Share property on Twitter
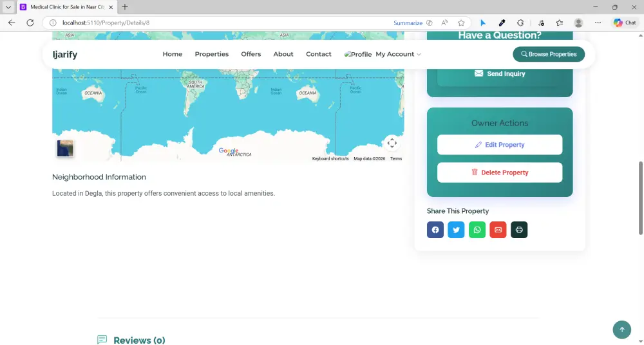The image size is (644, 345). coord(457,230)
